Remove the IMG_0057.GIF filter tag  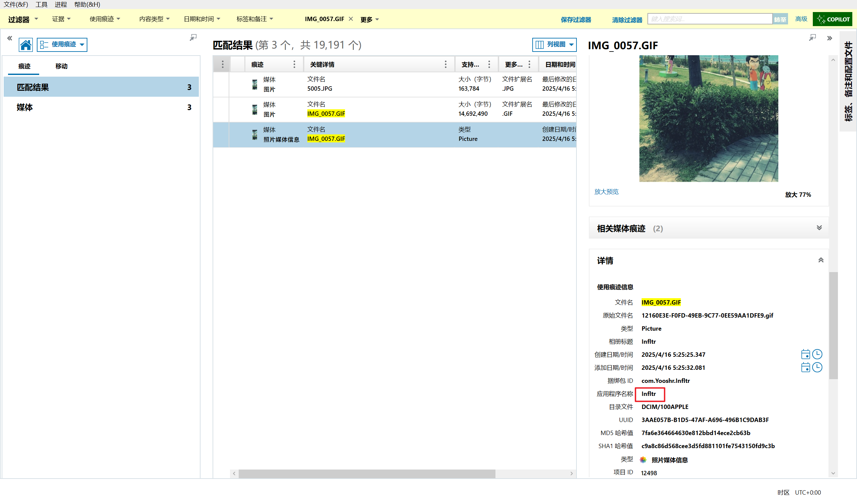(351, 19)
